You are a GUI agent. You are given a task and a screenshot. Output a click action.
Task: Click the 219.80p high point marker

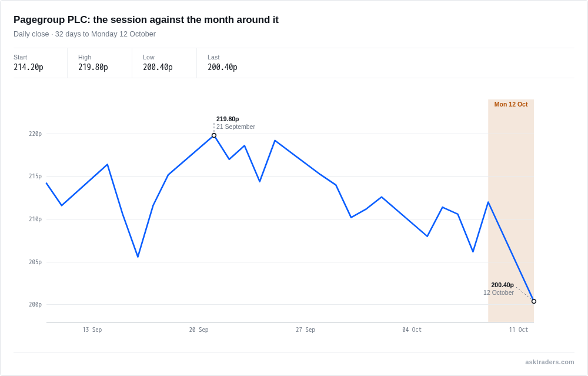click(x=214, y=135)
